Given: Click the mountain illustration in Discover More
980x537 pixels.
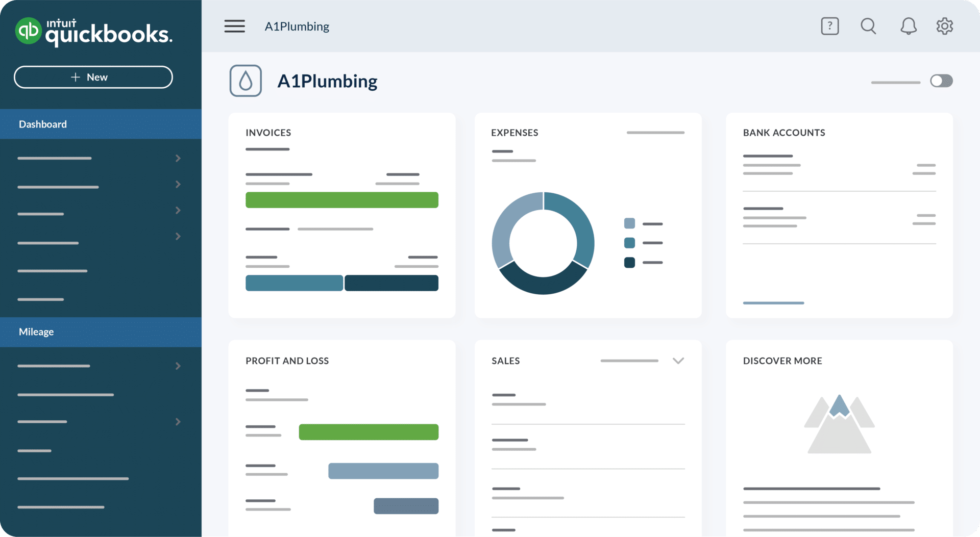Looking at the screenshot, I should pos(839,424).
